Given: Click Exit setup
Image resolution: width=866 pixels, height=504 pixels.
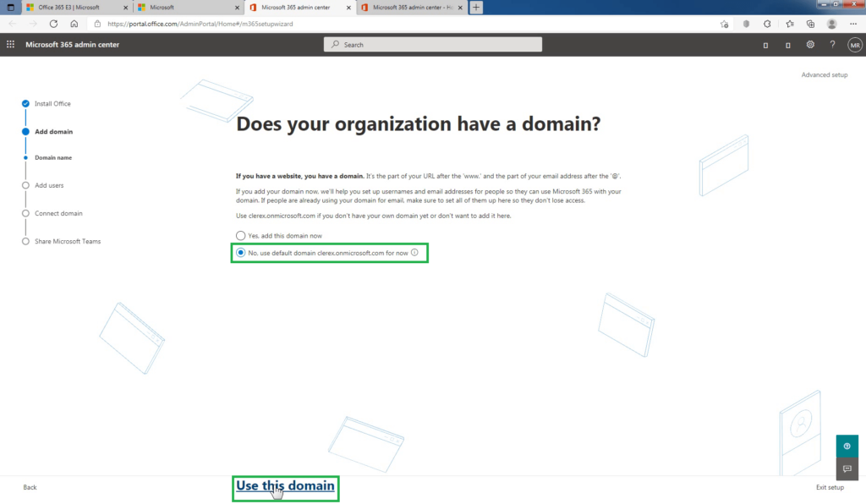Looking at the screenshot, I should click(830, 487).
